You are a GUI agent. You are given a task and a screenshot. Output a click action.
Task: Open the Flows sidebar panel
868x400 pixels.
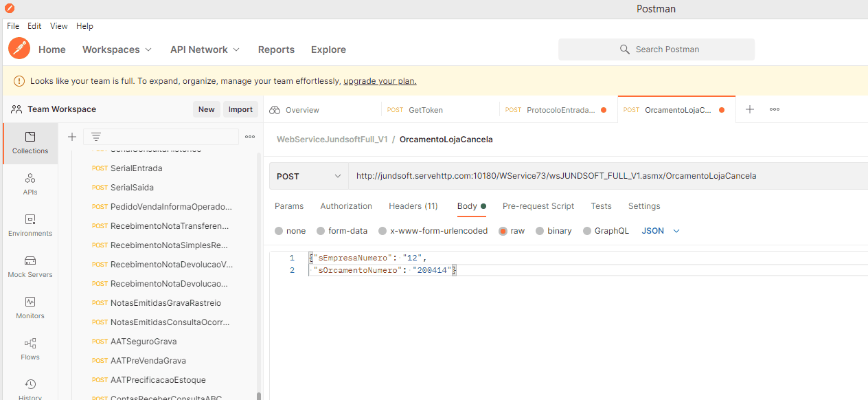tap(30, 349)
